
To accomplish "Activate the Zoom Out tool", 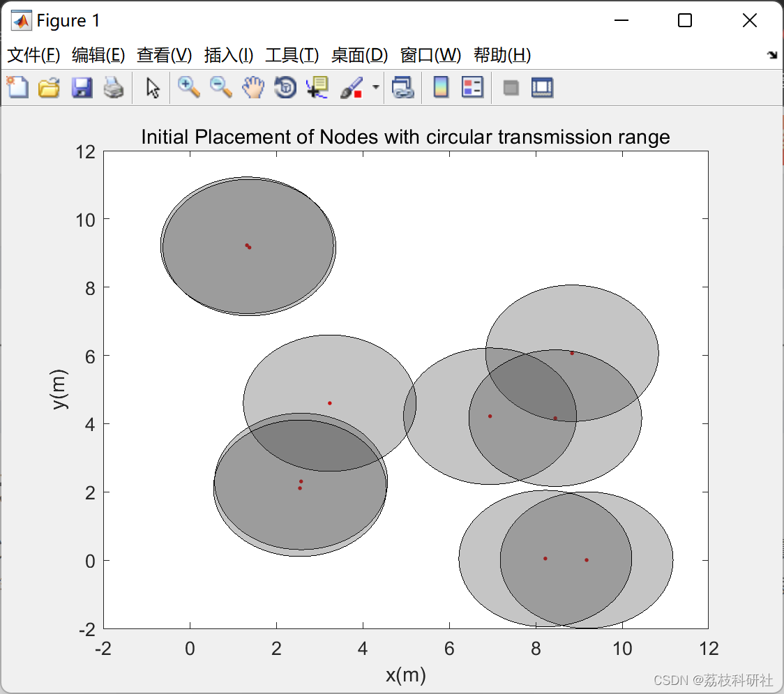I will [x=220, y=87].
